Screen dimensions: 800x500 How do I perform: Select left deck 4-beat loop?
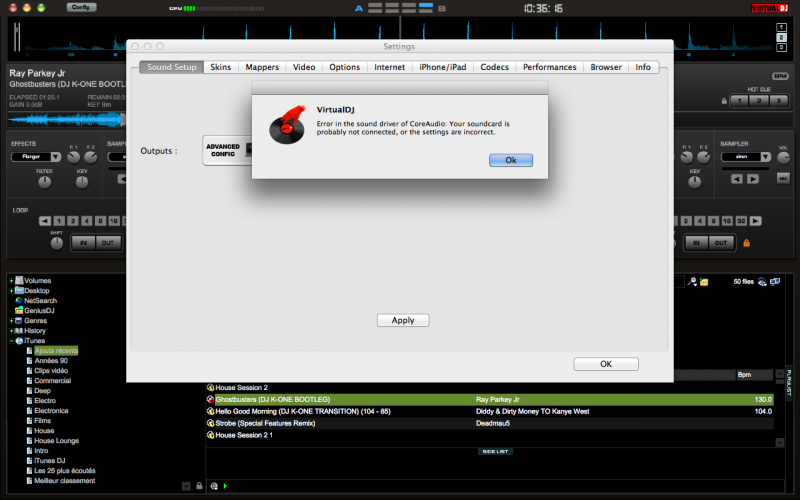pyautogui.click(x=87, y=221)
